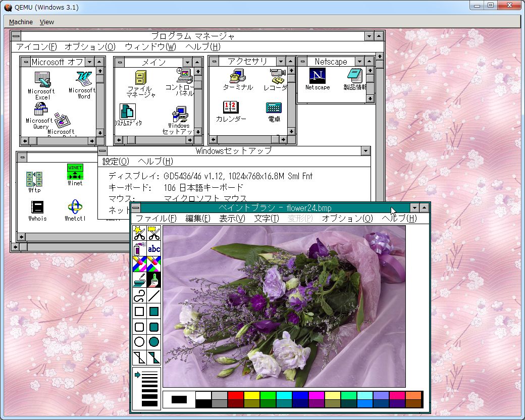Select the Wftp program icon
Image resolution: width=525 pixels, height=420 pixels.
click(34, 182)
